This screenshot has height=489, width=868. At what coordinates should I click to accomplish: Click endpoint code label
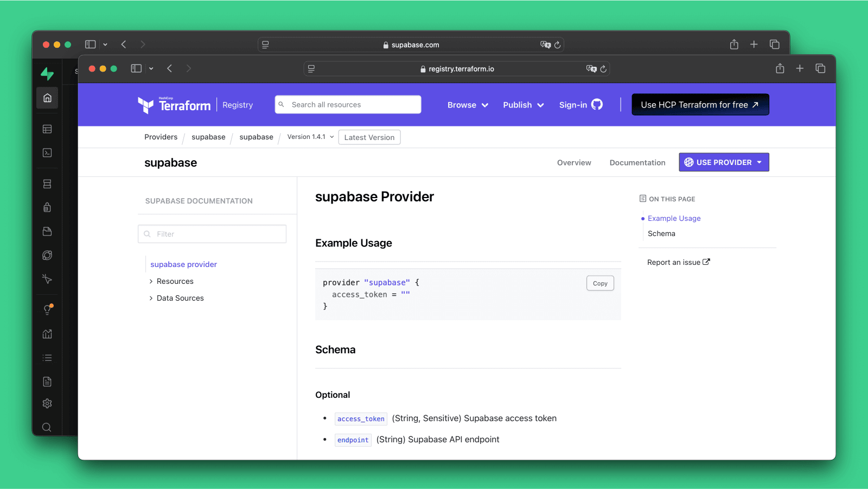[x=353, y=440]
